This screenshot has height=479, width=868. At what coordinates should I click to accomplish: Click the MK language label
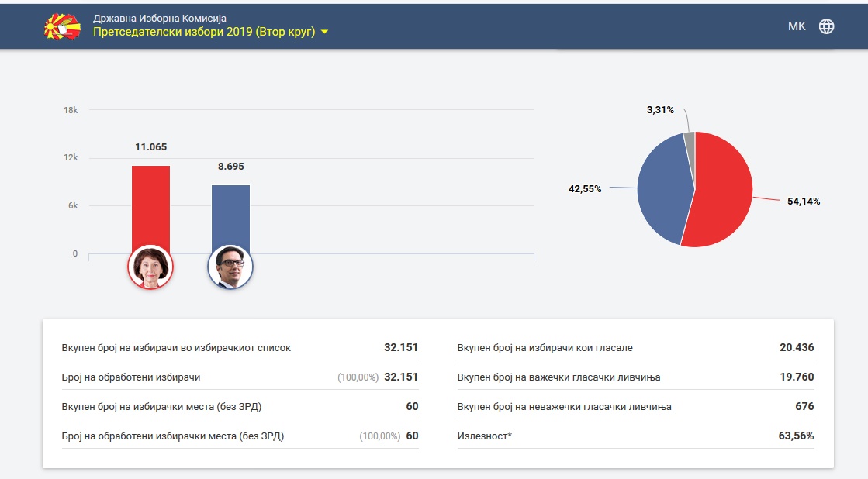click(797, 26)
